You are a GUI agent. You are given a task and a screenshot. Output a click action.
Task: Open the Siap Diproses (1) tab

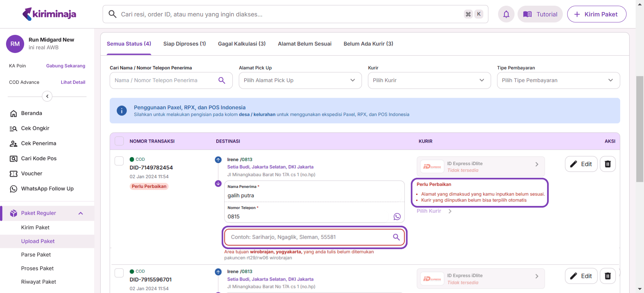pos(184,44)
